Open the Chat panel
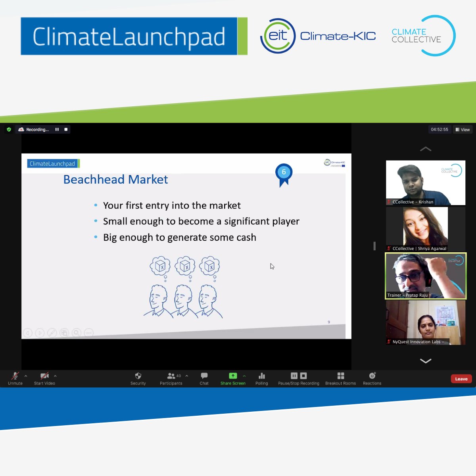Screen dimensions: 476x476 point(204,378)
